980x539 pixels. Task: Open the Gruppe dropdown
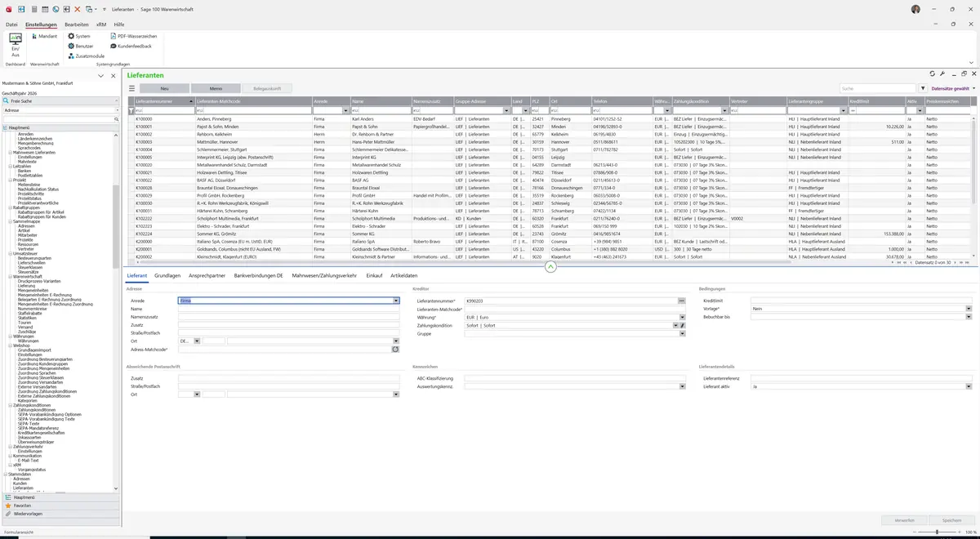coord(682,333)
